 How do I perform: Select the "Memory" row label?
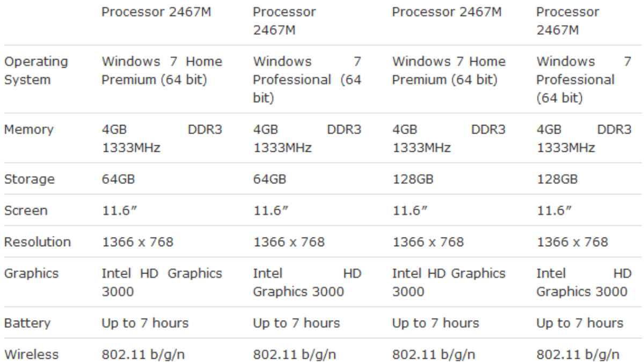click(29, 130)
